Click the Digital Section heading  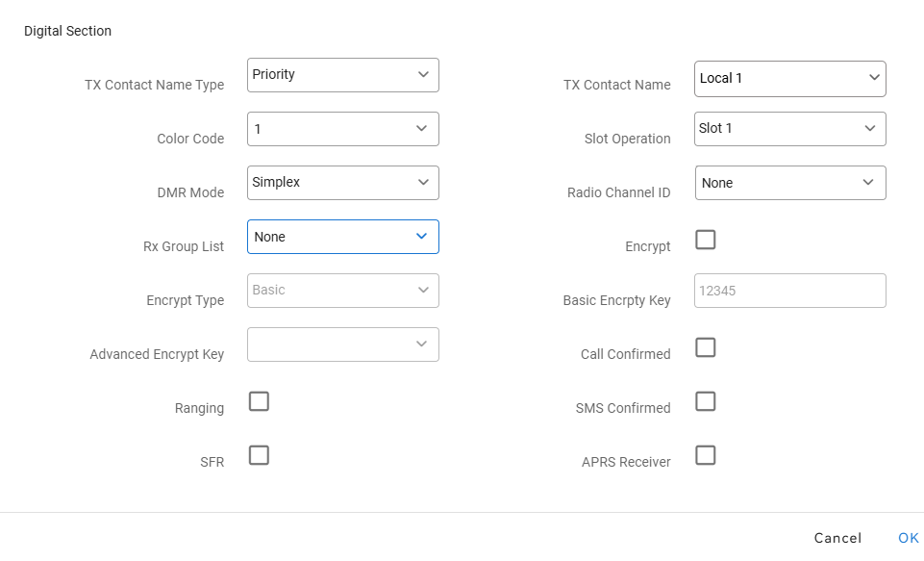[x=67, y=31]
